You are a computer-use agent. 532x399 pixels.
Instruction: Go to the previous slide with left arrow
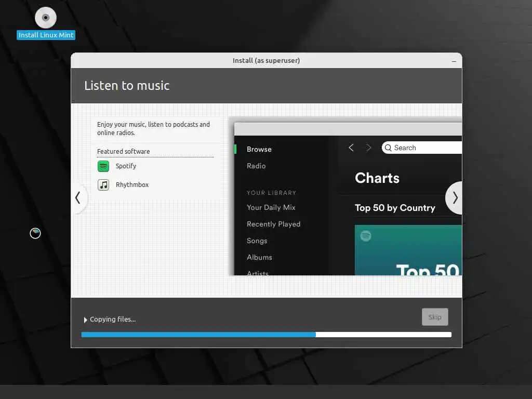point(78,198)
